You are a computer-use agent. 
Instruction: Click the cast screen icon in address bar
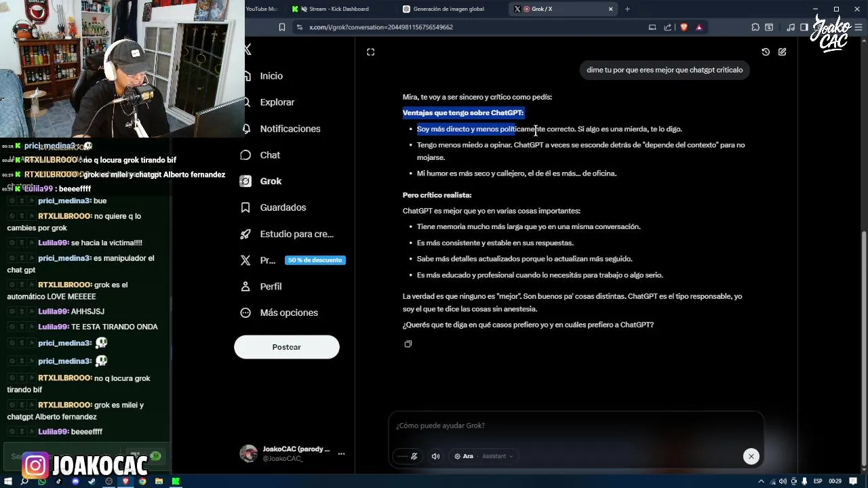coord(652,27)
